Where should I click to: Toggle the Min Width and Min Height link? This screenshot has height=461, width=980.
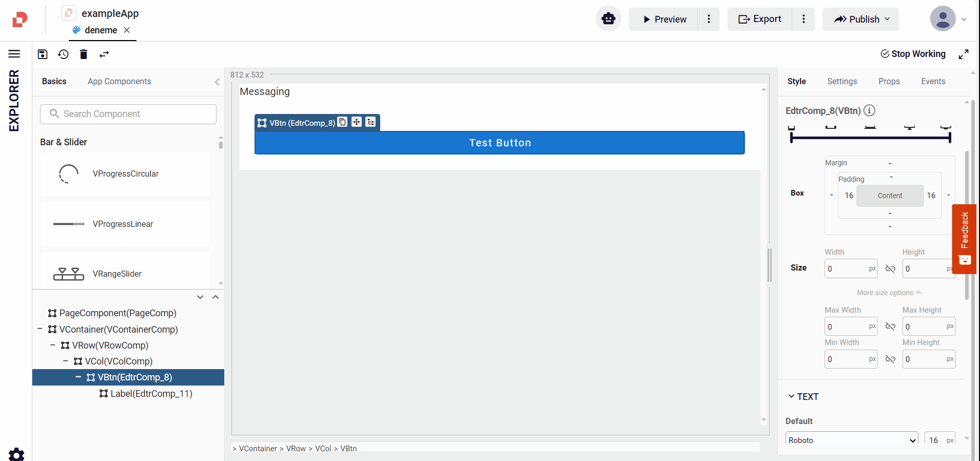890,359
